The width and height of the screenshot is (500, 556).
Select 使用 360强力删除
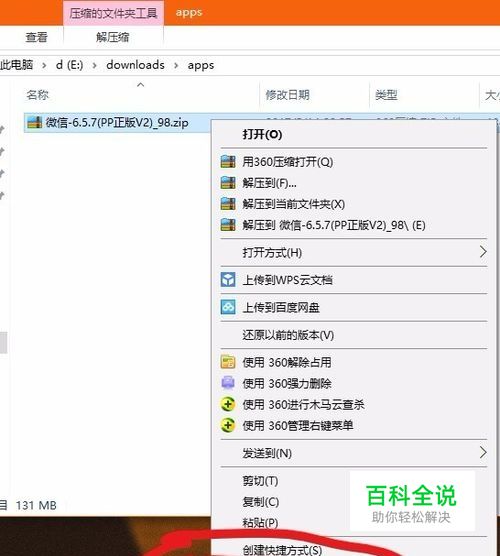287,383
